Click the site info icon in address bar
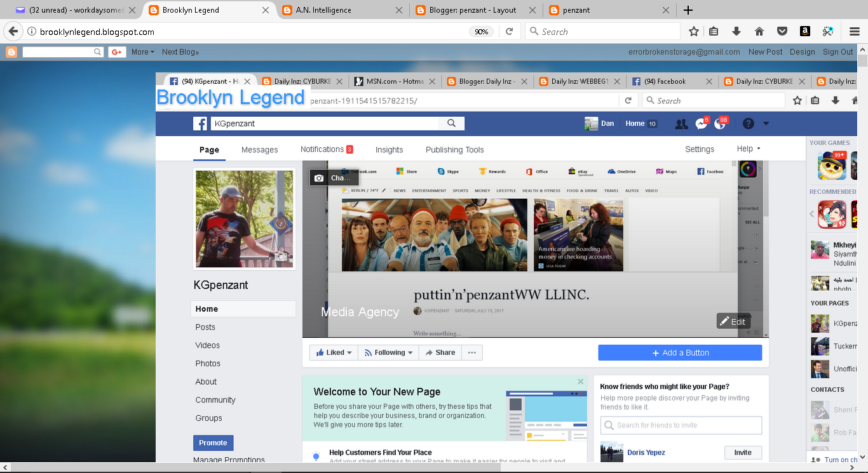Viewport: 868px width, 473px height. tap(32, 31)
